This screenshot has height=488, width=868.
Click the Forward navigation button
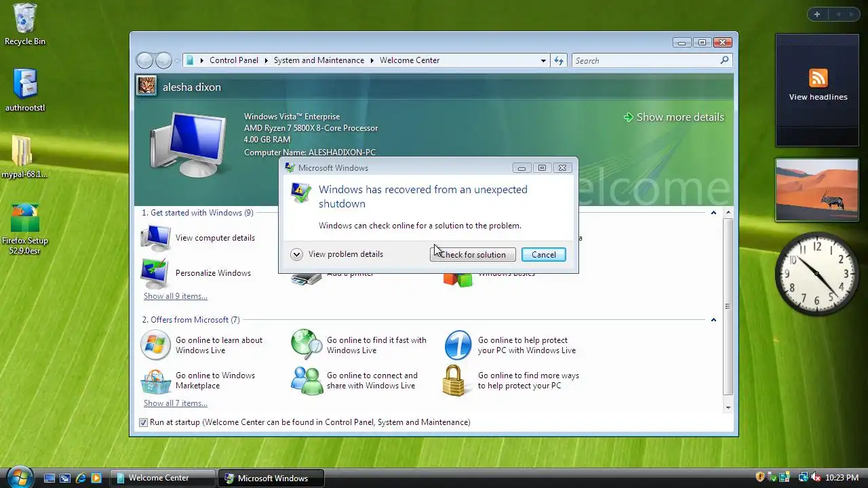[x=163, y=60]
